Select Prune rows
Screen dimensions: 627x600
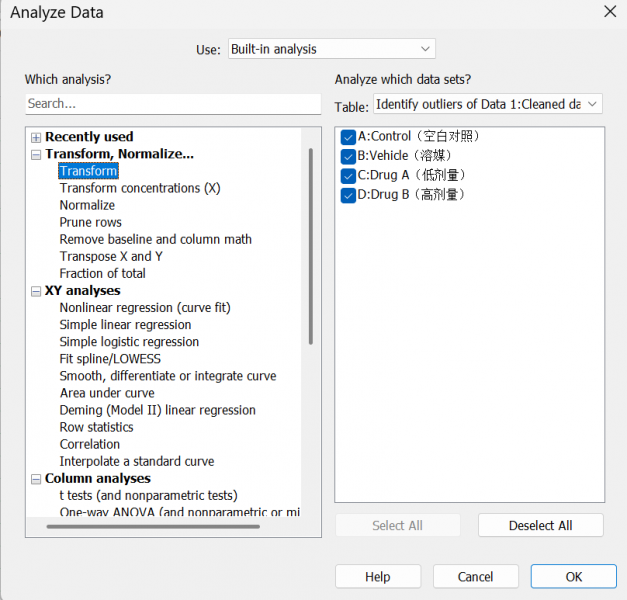(90, 222)
